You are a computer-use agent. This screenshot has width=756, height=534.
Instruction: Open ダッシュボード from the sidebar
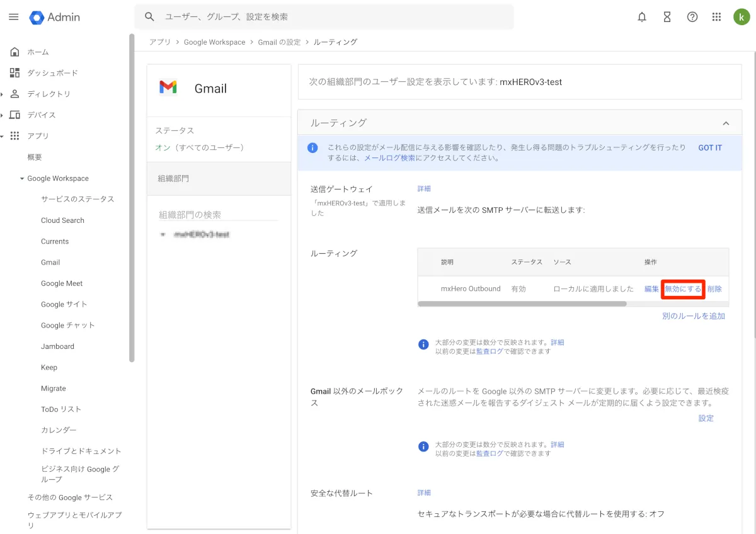[52, 73]
